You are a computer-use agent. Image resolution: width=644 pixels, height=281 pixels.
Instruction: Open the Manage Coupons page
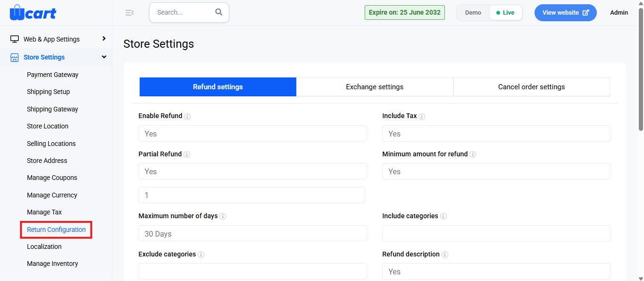tap(52, 178)
